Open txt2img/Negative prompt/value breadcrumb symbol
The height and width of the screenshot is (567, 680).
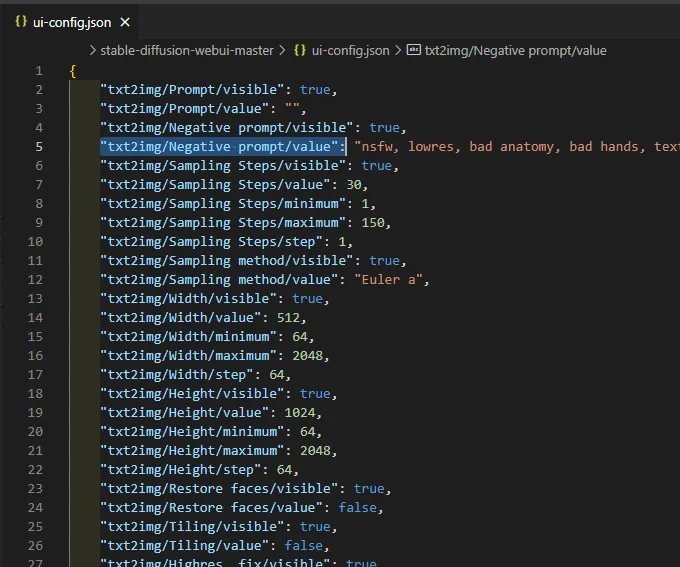pos(515,51)
